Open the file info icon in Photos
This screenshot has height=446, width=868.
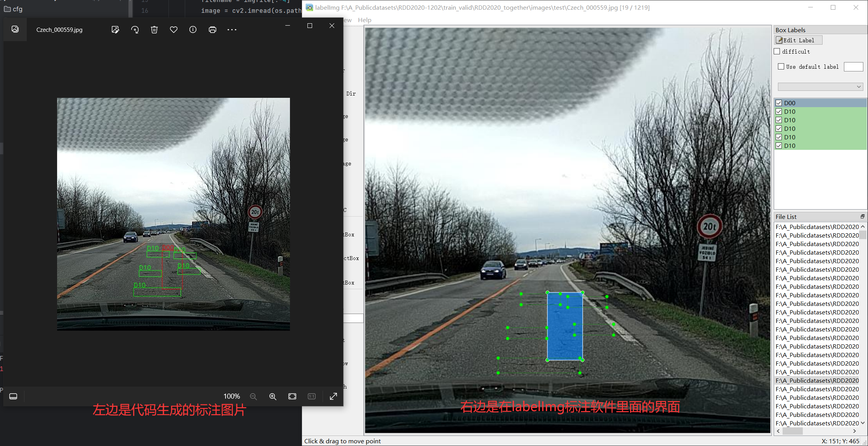(193, 30)
